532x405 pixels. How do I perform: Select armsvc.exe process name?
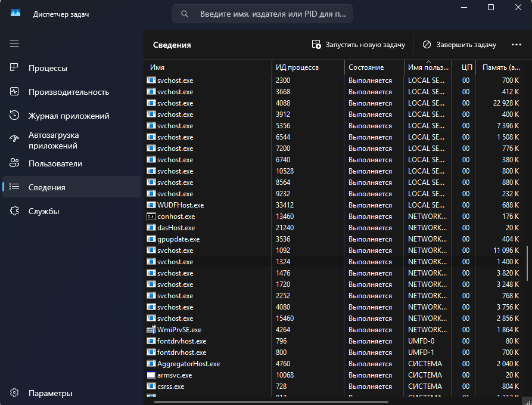(175, 375)
